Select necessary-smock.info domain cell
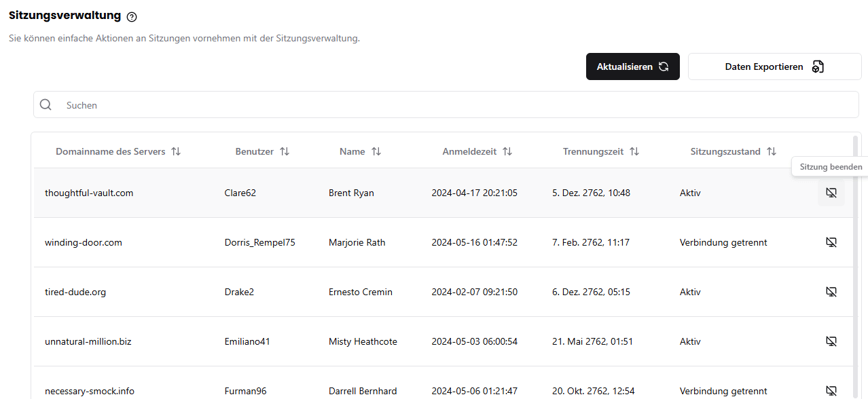Screen dimensions: 868x399 (90, 391)
